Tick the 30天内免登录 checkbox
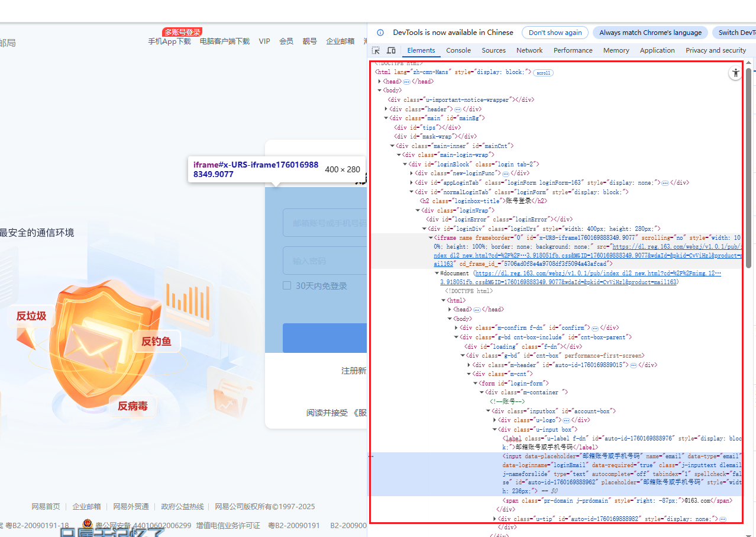 (287, 285)
